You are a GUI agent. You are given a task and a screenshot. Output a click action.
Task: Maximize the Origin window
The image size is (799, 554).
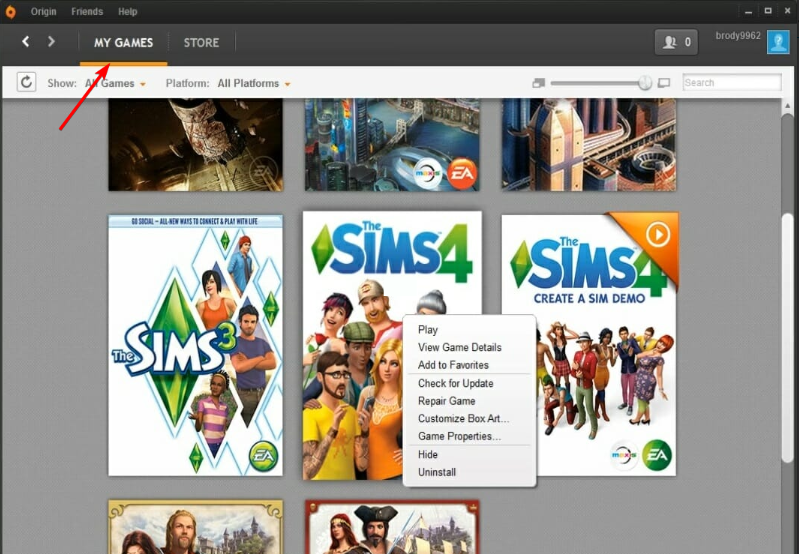coord(768,11)
